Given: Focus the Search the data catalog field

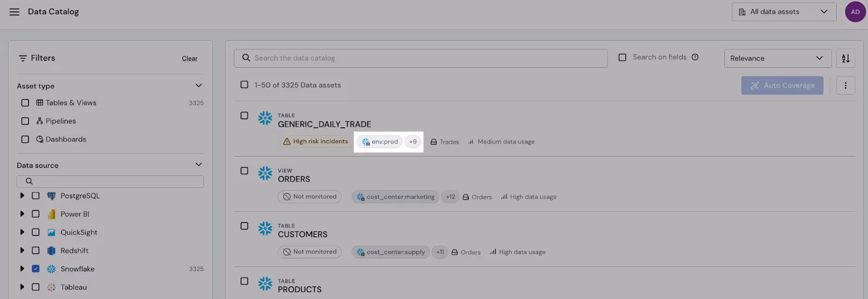Looking at the screenshot, I should 420,58.
